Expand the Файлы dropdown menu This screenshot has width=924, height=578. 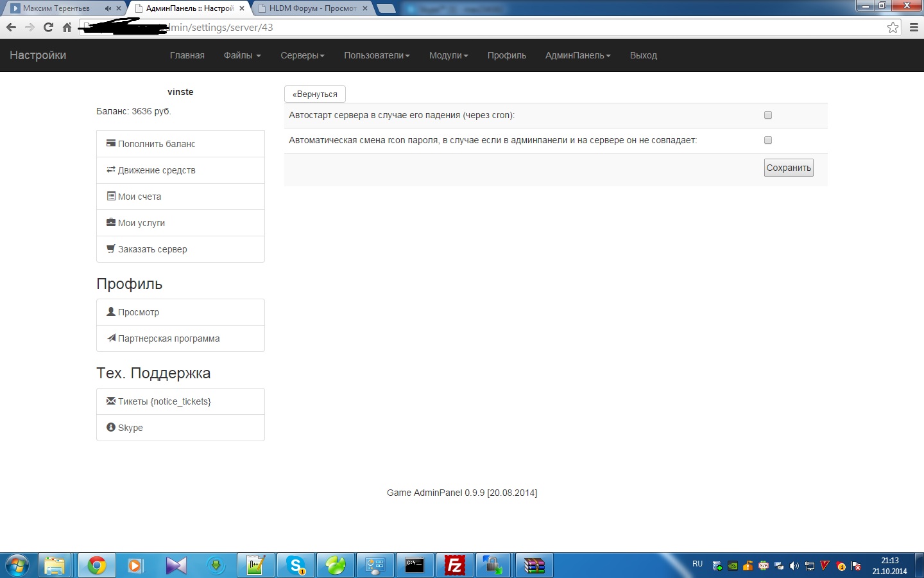point(242,55)
